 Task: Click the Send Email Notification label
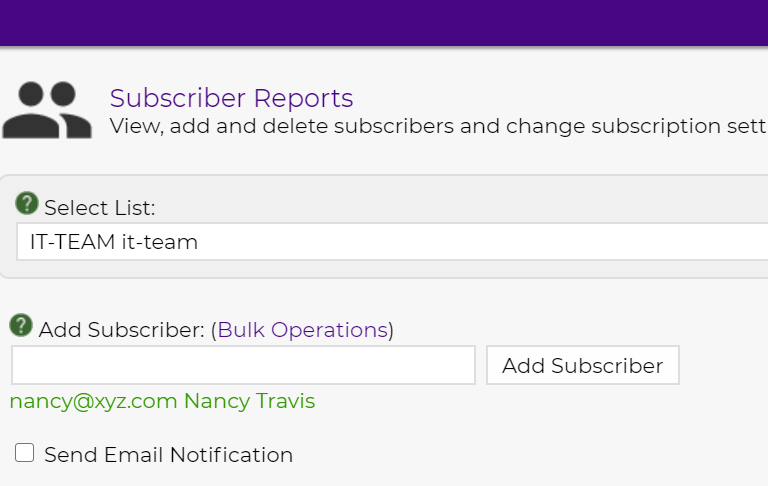(x=168, y=455)
